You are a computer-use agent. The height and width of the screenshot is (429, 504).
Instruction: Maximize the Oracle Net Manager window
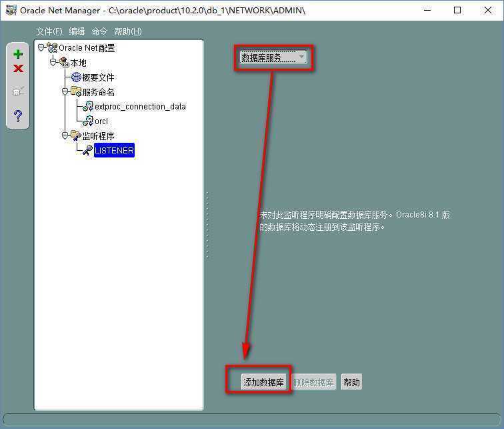pos(457,10)
